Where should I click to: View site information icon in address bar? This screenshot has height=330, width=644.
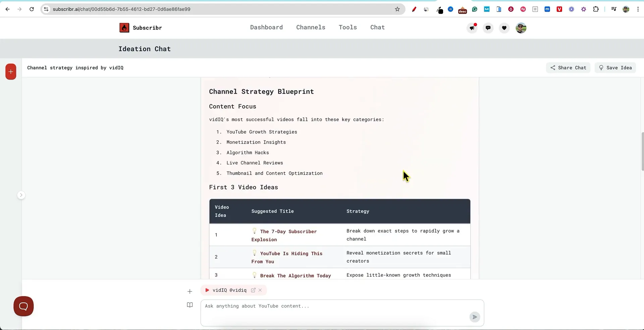(46, 9)
